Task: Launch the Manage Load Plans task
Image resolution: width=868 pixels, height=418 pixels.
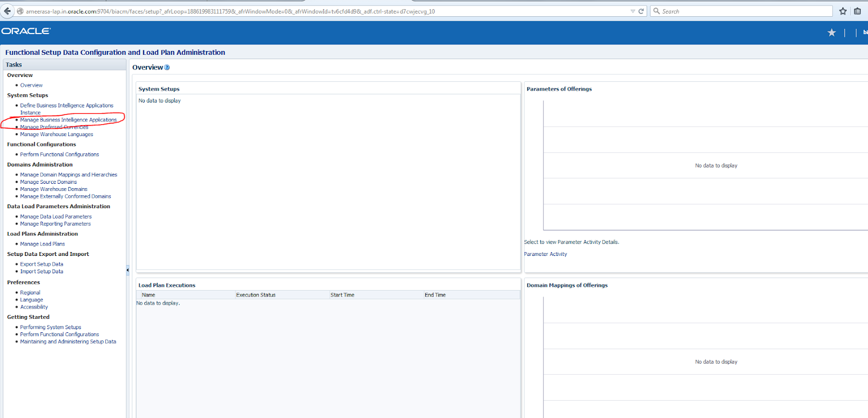Action: click(42, 244)
